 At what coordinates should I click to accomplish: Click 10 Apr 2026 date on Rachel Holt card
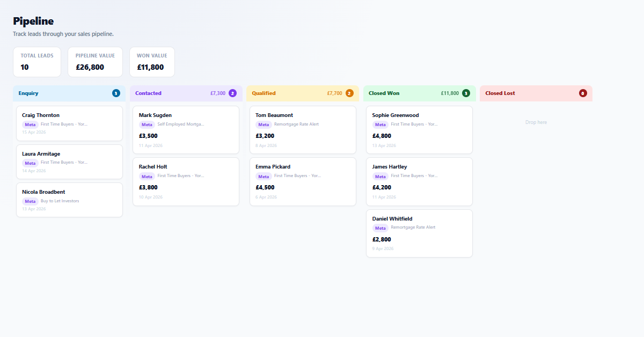click(151, 197)
